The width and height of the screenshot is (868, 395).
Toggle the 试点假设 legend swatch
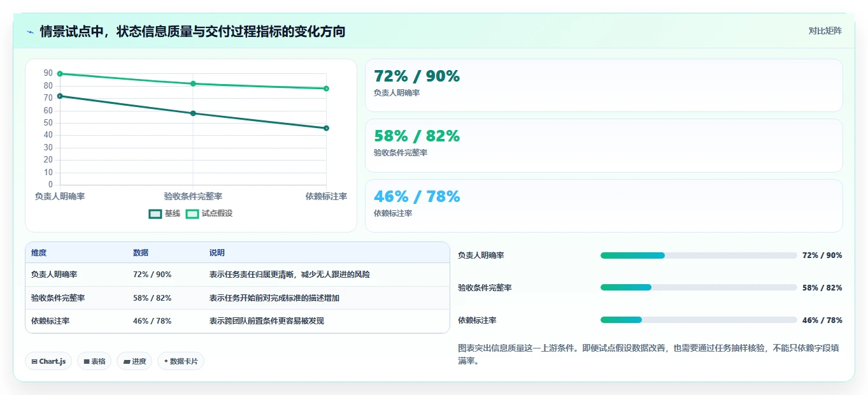[192, 214]
